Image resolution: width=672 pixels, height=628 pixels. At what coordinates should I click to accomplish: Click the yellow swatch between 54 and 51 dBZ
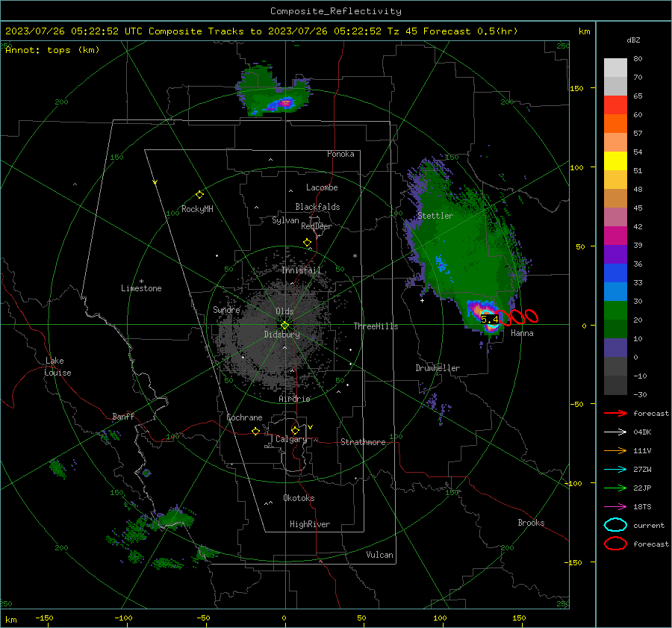(x=615, y=161)
